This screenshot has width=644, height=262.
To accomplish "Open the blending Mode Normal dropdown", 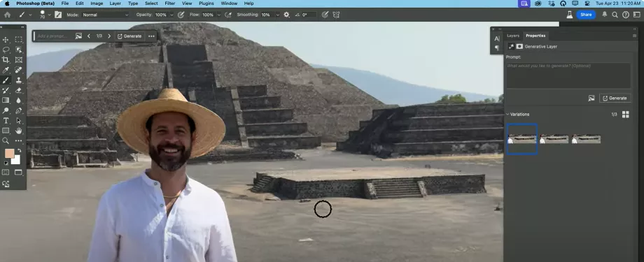I will (x=106, y=15).
